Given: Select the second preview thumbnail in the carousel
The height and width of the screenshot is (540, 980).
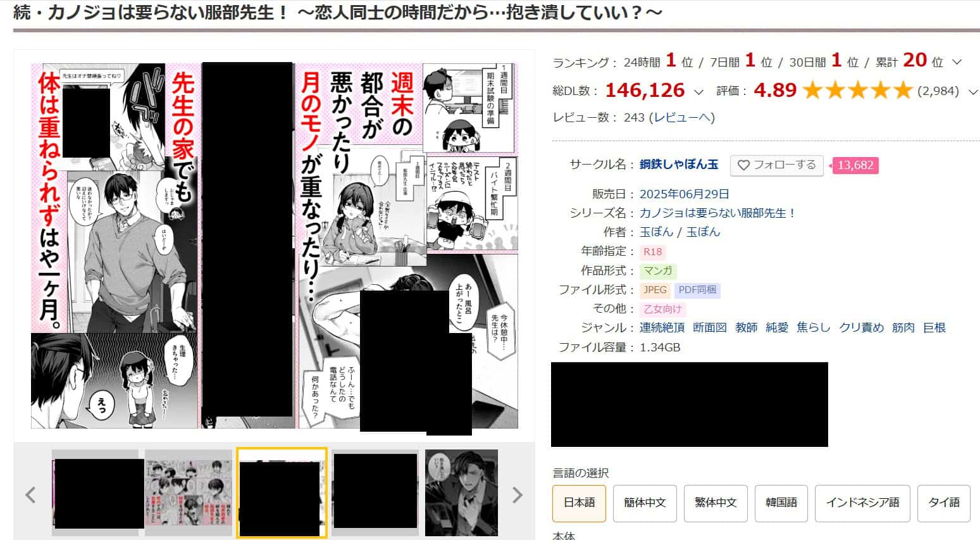Looking at the screenshot, I should [x=189, y=493].
